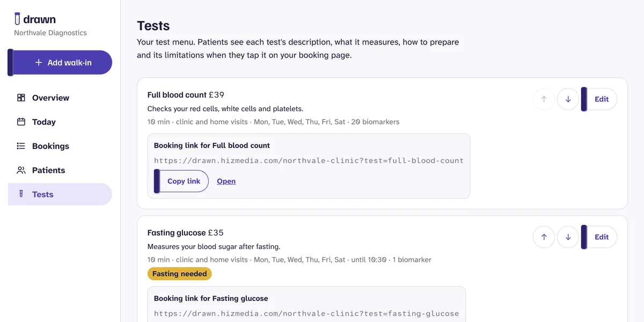Click 'Booking link for Fasting glucose' label

point(211,298)
